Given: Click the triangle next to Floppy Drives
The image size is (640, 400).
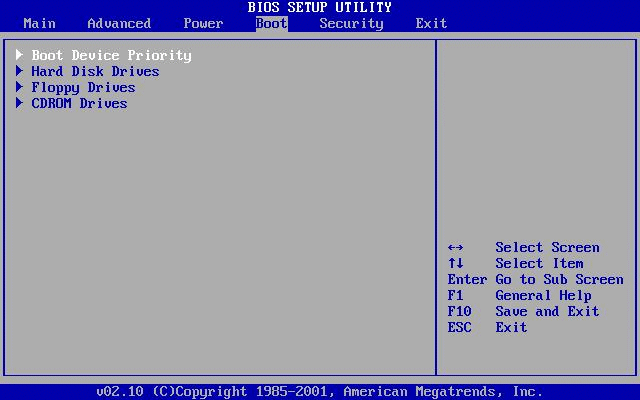Looking at the screenshot, I should pyautogui.click(x=19, y=87).
